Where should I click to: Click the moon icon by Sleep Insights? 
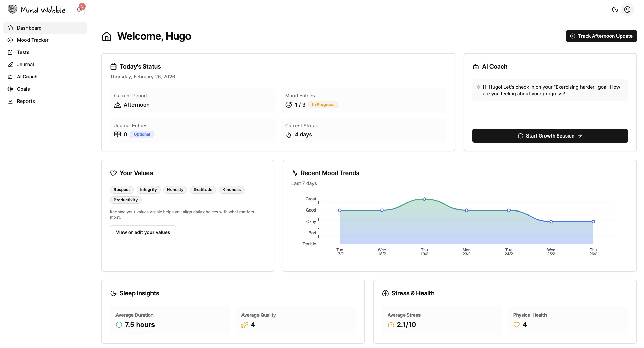tap(113, 293)
